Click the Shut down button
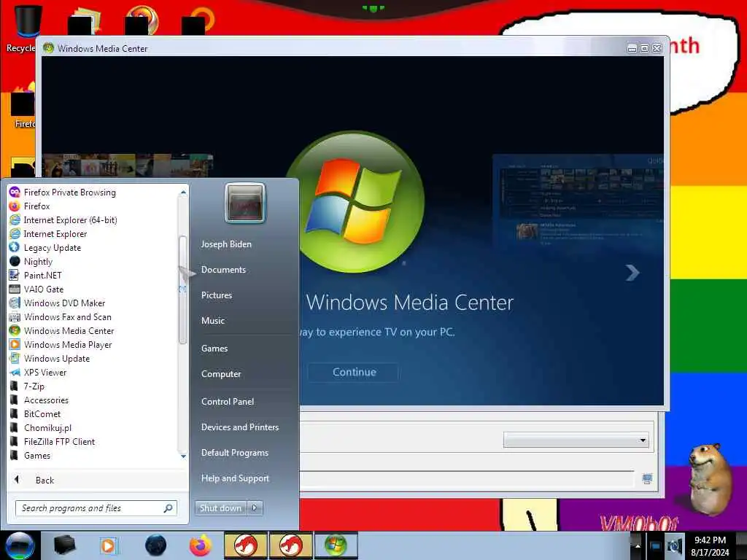Image resolution: width=747 pixels, height=560 pixels. [220, 508]
